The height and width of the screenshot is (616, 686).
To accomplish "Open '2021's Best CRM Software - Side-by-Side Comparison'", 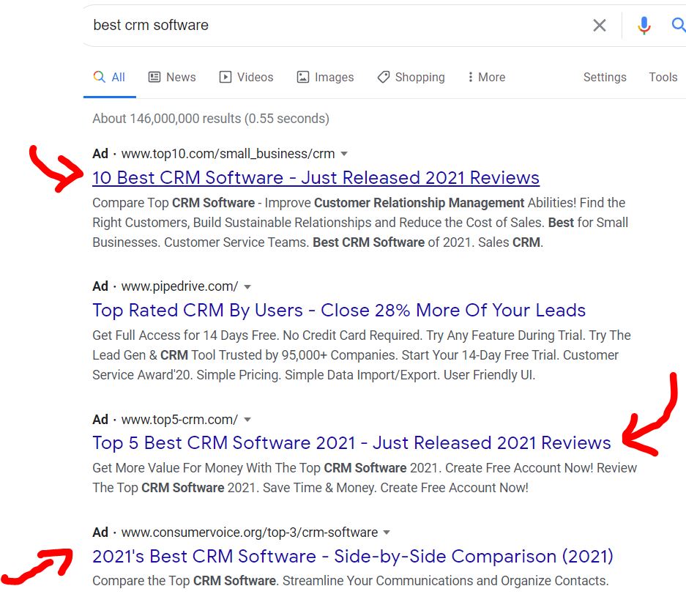I will pos(353,557).
